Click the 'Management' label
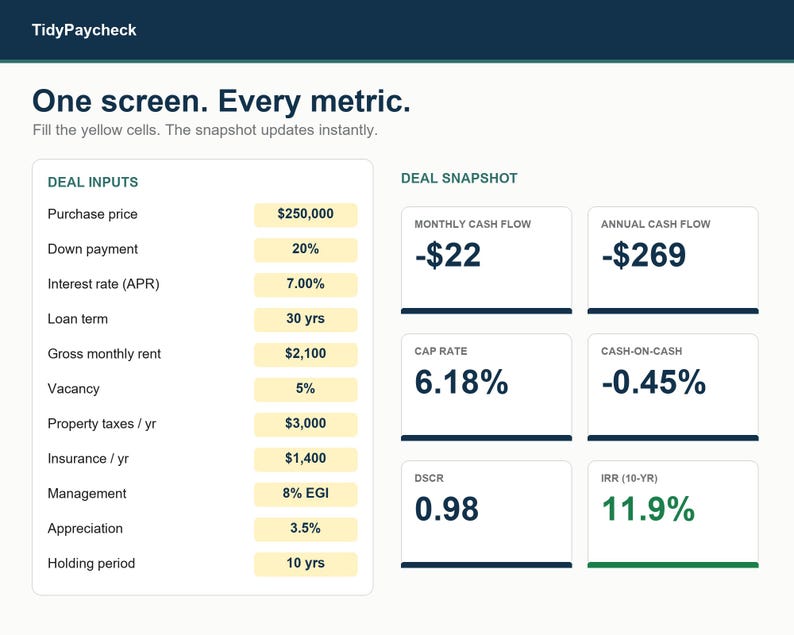This screenshot has height=635, width=794. 87,494
